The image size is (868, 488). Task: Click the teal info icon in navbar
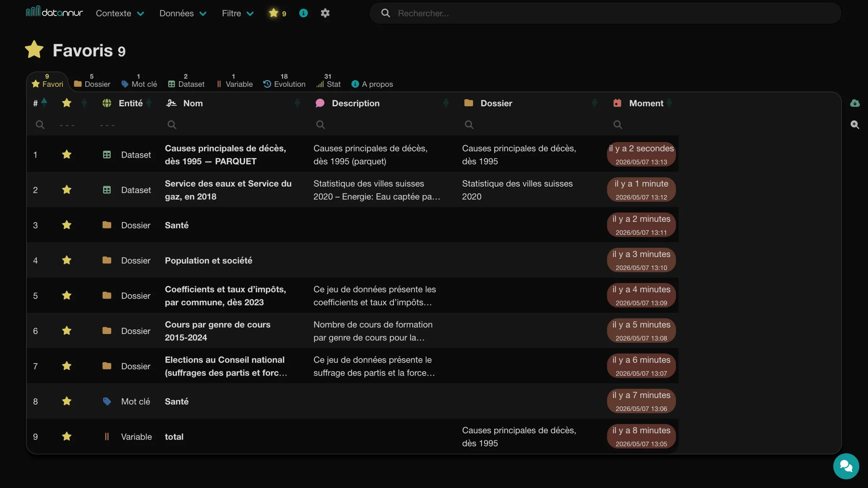pos(303,13)
